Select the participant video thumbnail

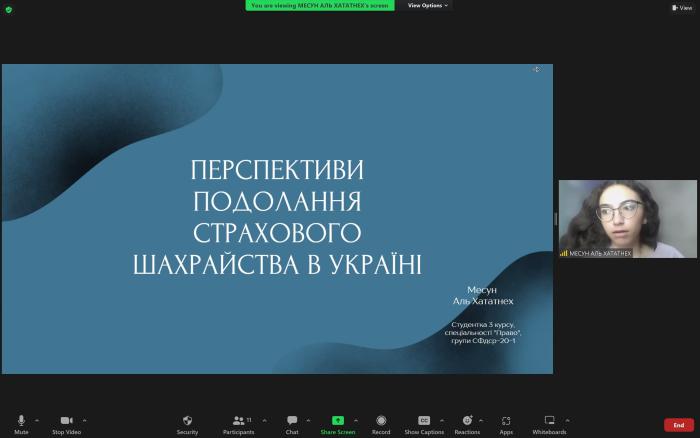[x=627, y=218]
